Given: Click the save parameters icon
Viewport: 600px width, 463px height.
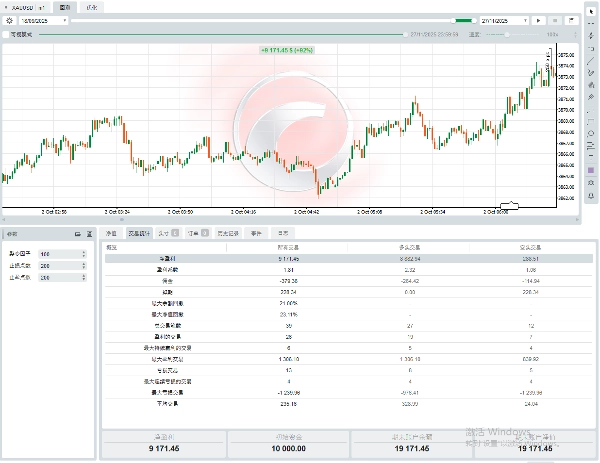Looking at the screenshot, I should (x=91, y=233).
